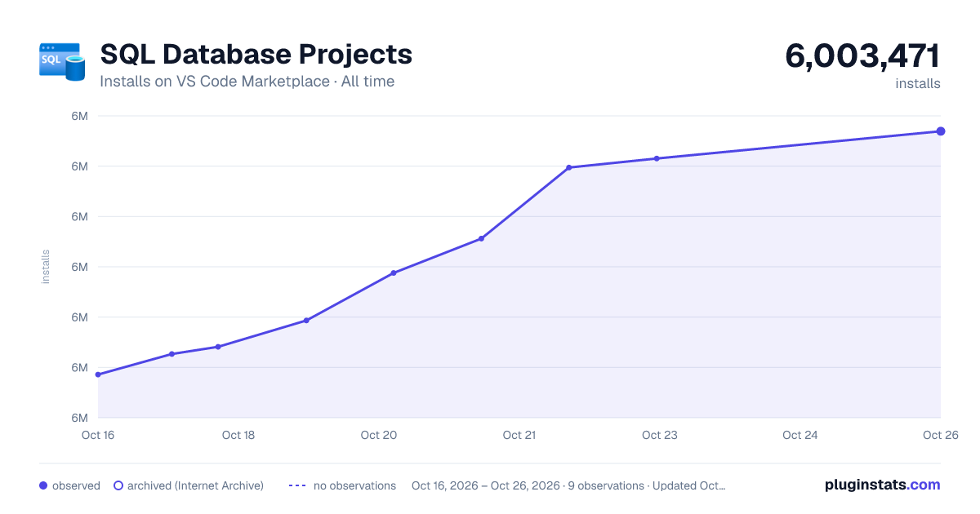The height and width of the screenshot is (514, 980).
Task: Click the observed legend label
Action: [76, 485]
